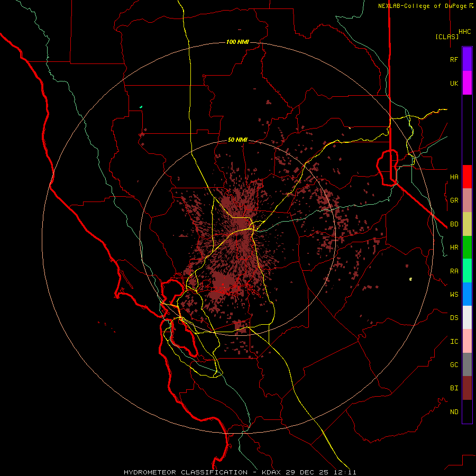The image size is (476, 476).
Task: Click the BI legend label
Action: pos(454,388)
